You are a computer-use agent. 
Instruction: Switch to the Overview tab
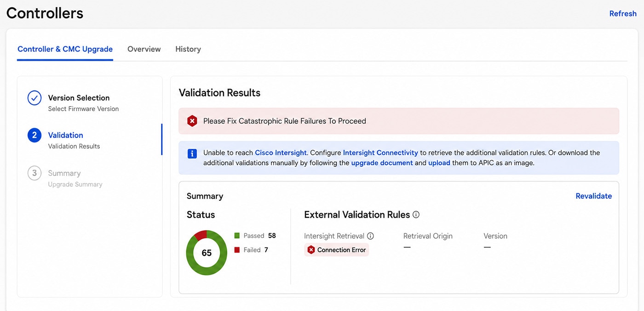(x=144, y=49)
